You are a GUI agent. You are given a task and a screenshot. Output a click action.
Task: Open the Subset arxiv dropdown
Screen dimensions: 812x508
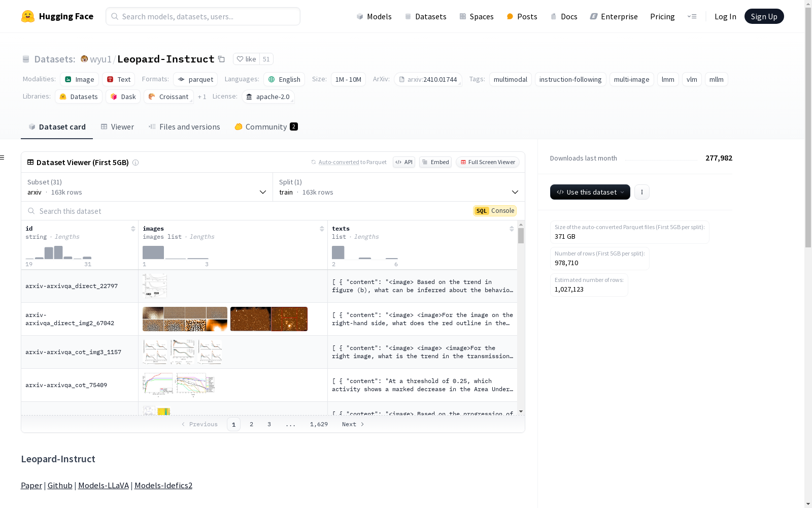tap(147, 187)
